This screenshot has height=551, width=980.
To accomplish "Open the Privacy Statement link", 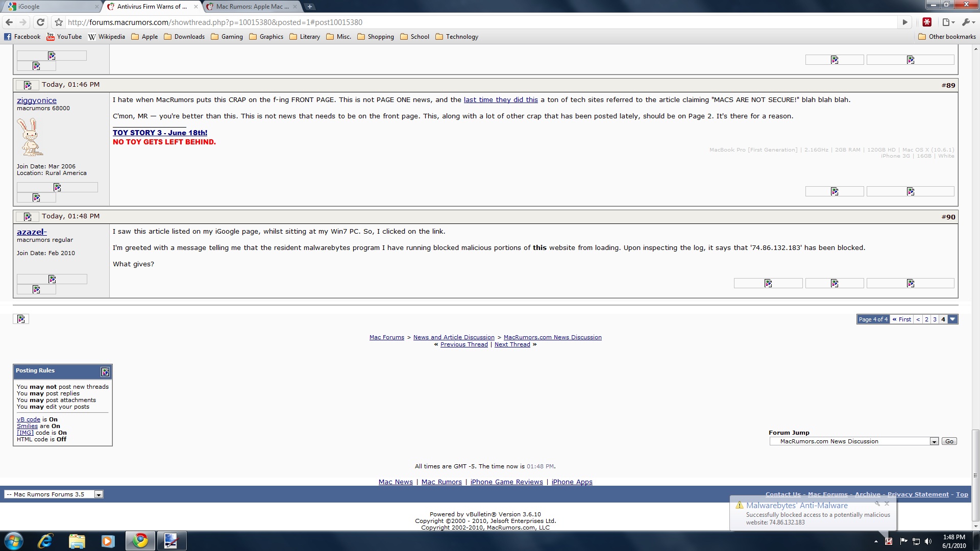I will click(x=918, y=494).
